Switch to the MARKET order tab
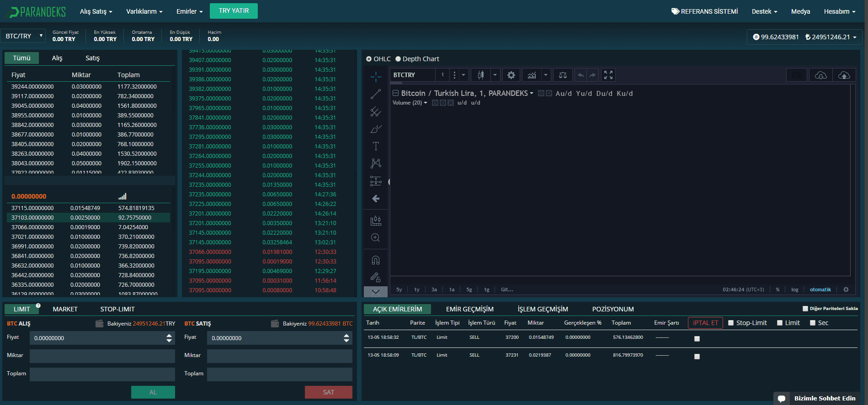 coord(65,309)
